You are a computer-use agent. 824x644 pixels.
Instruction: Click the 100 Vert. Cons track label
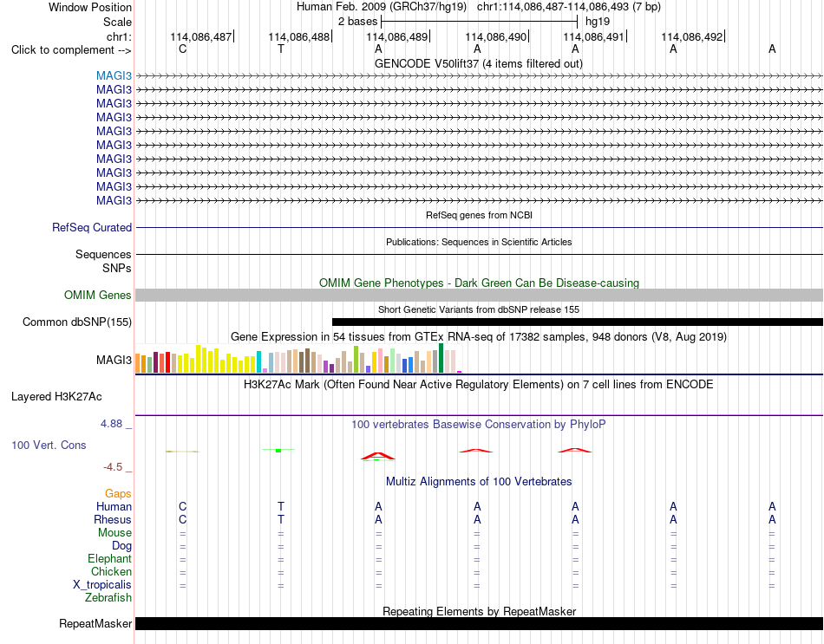click(x=49, y=445)
